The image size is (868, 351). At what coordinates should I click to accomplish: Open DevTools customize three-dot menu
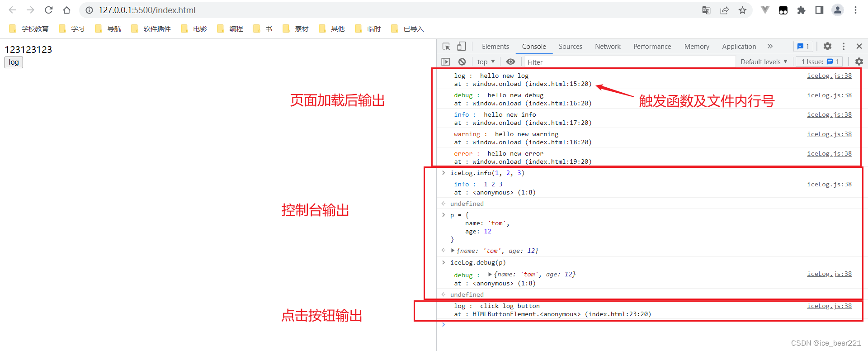(843, 46)
